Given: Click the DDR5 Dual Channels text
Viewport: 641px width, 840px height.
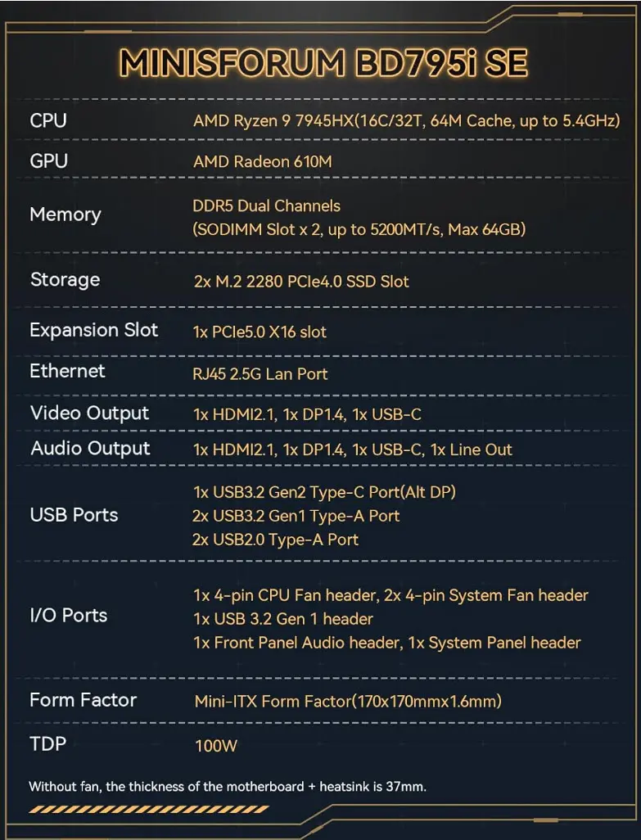Looking at the screenshot, I should (266, 205).
